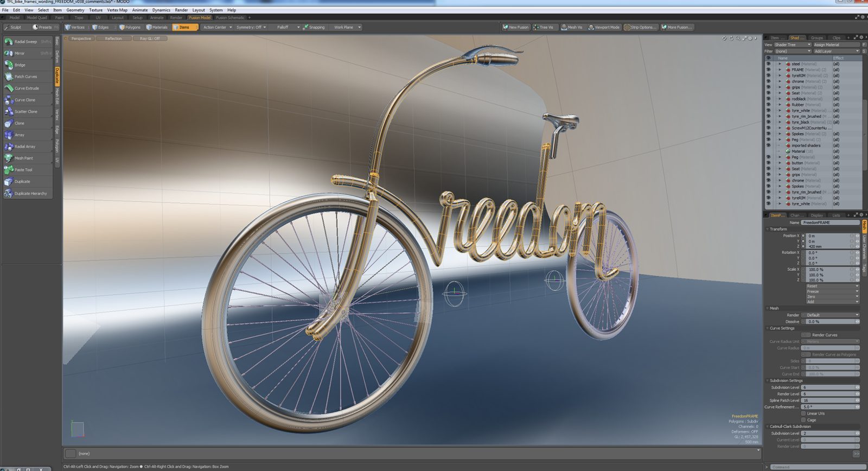This screenshot has width=868, height=471.
Task: Open the Shader Tree view dropdown
Action: tap(792, 44)
